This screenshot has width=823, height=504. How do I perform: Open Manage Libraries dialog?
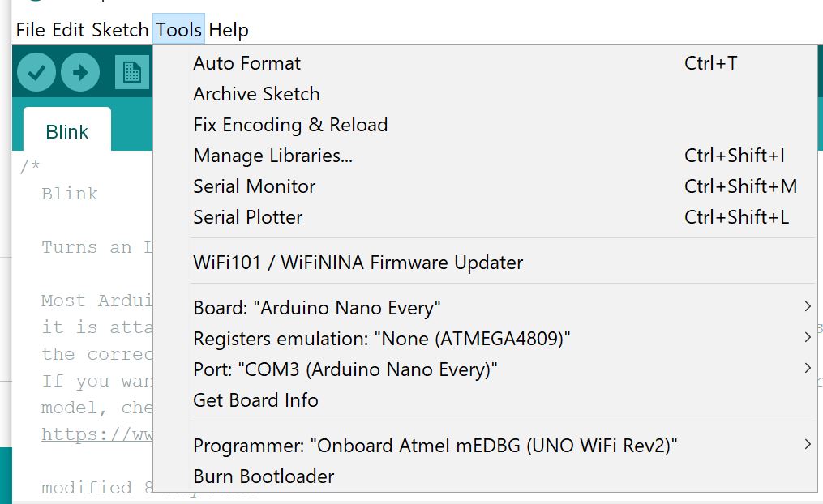coord(272,155)
